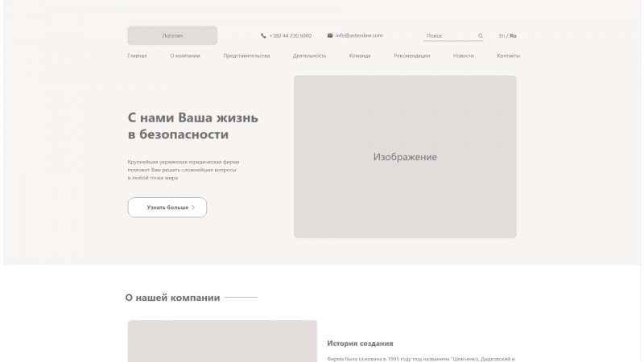
Task: Open the Деятельность menu item
Action: click(309, 56)
